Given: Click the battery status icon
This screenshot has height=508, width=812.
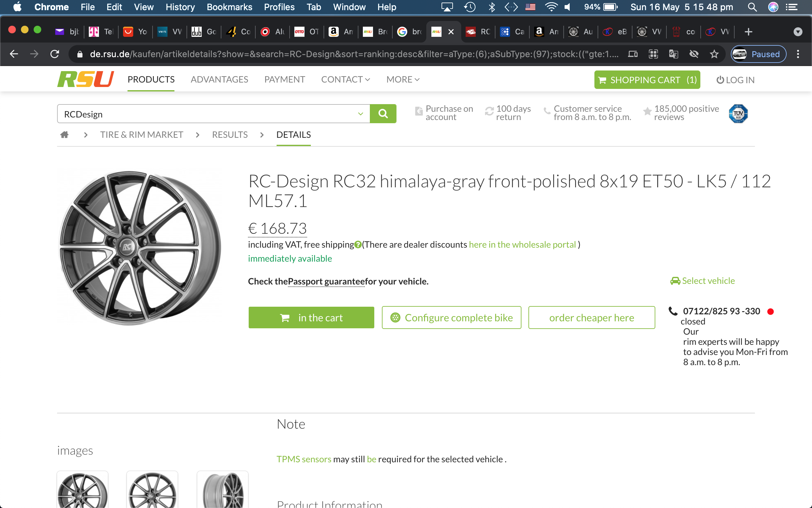Looking at the screenshot, I should [610, 7].
